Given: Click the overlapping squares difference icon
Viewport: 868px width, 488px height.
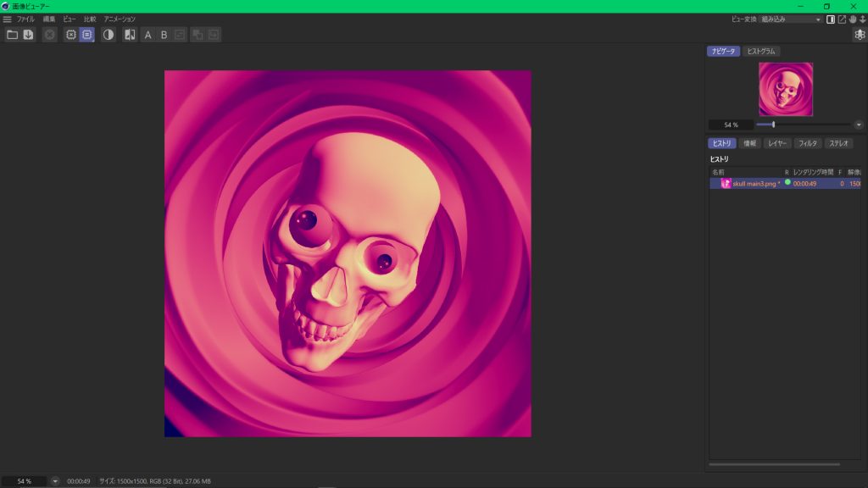Looking at the screenshot, I should click(198, 35).
